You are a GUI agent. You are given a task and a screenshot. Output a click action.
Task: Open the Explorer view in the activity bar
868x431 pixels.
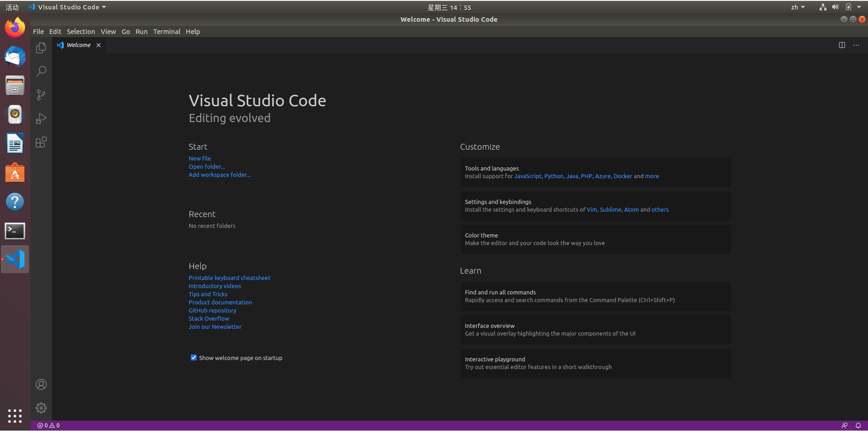point(41,47)
